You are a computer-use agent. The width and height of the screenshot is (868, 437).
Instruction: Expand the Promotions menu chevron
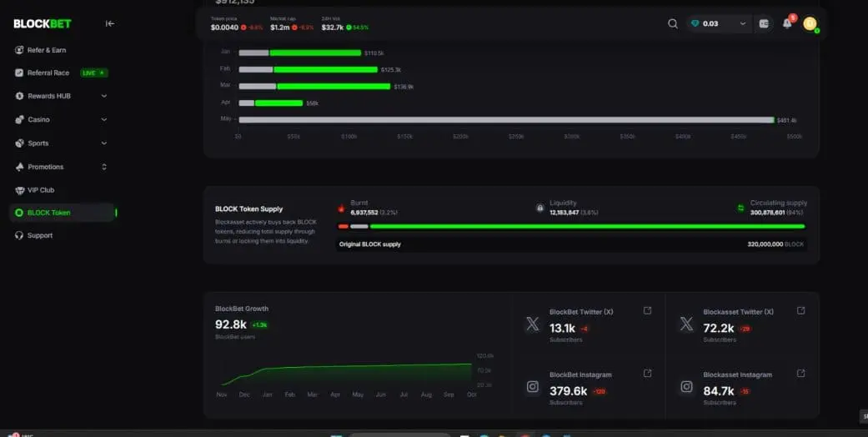[104, 167]
